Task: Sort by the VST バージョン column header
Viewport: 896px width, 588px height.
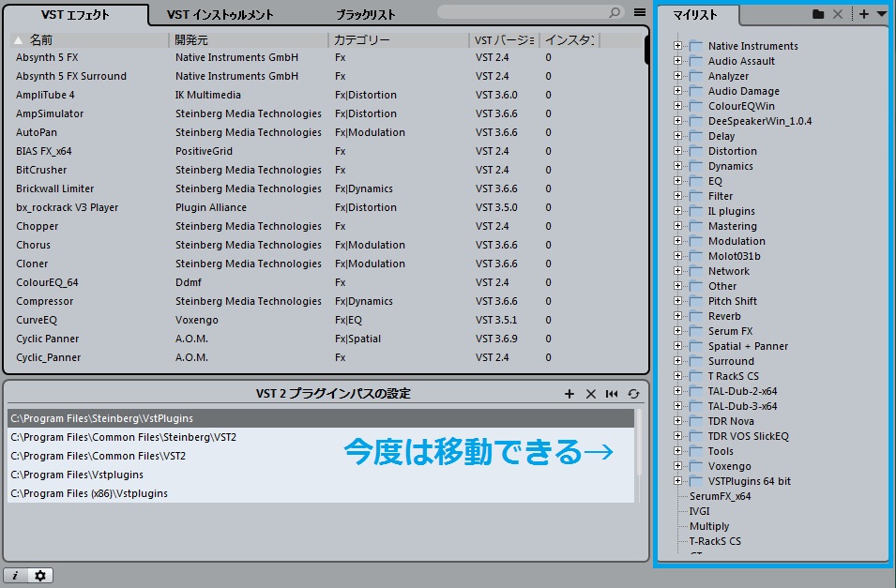Action: click(x=504, y=40)
